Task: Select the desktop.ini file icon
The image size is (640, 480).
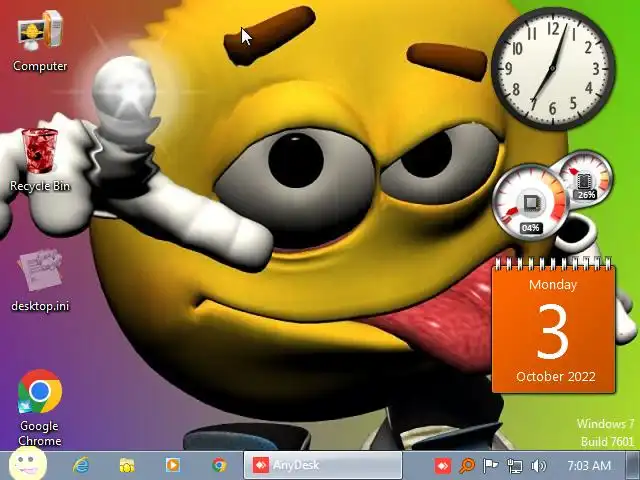Action: coord(40,281)
